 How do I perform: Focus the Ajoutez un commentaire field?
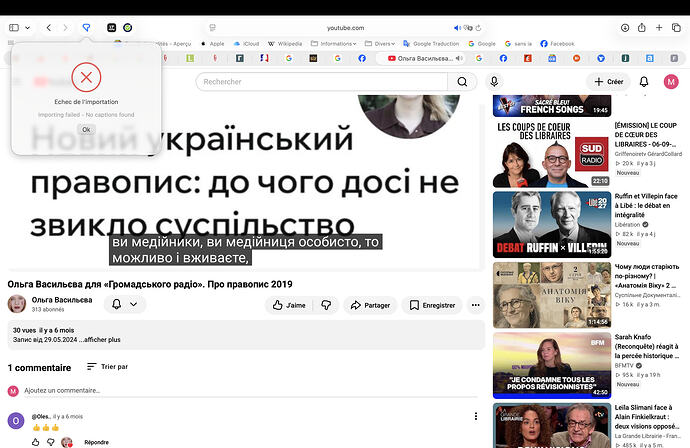coord(251,390)
